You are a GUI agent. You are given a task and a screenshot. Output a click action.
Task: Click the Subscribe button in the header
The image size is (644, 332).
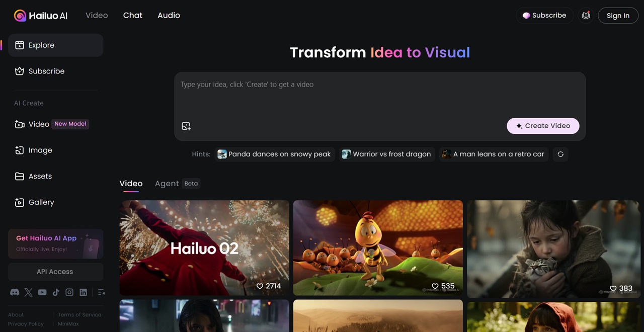click(544, 16)
